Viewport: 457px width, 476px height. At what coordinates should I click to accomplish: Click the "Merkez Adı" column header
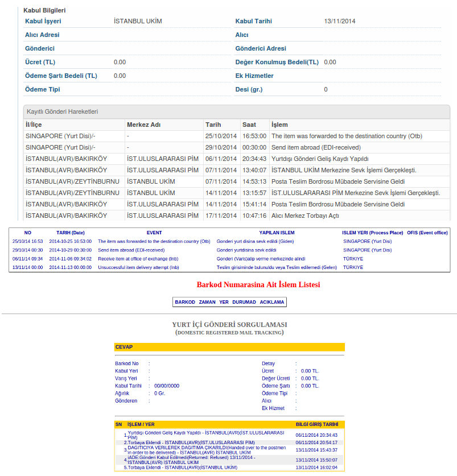click(143, 125)
